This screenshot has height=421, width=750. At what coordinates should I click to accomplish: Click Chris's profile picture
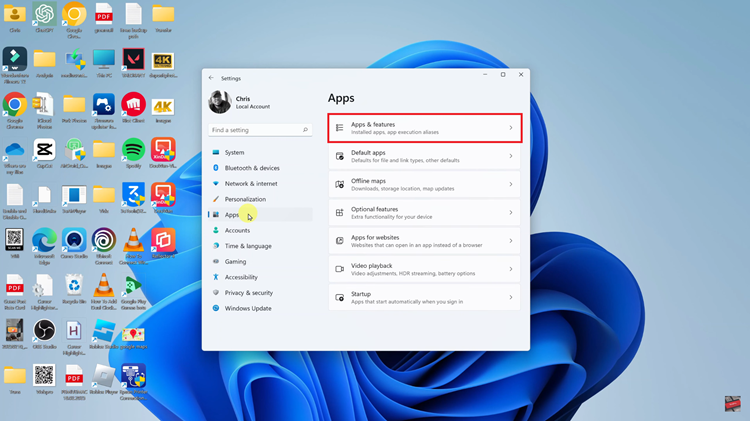point(220,102)
